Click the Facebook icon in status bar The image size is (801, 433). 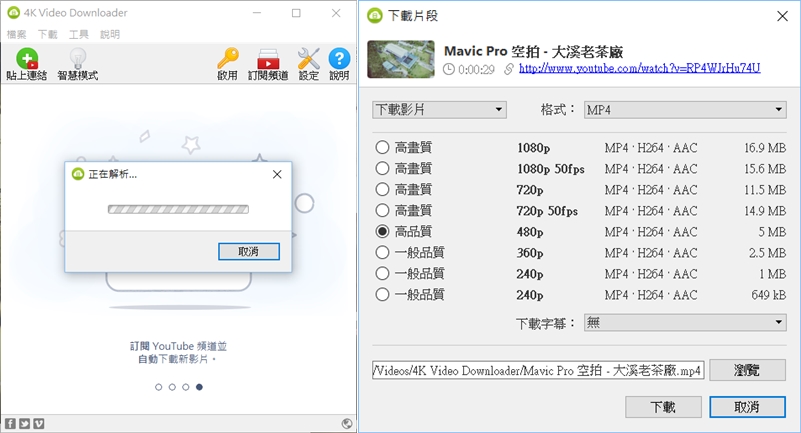[x=10, y=423]
